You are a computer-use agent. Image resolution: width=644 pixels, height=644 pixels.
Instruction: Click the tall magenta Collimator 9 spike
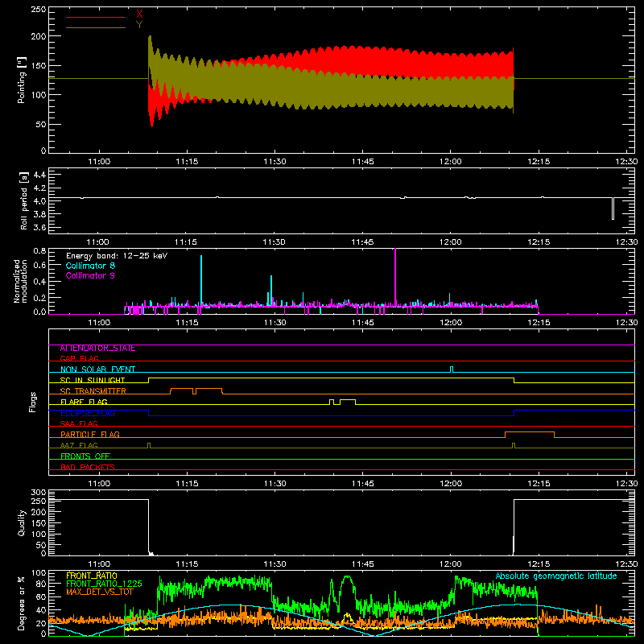pos(395,277)
